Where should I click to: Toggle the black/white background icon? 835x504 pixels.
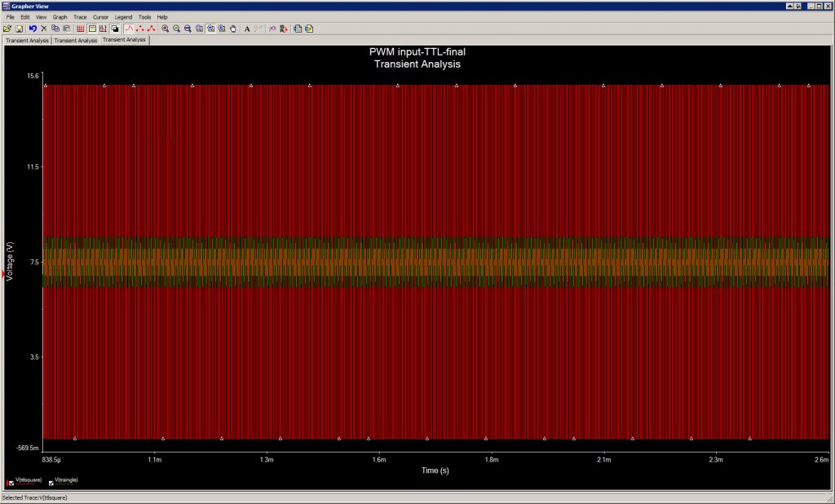pyautogui.click(x=114, y=29)
